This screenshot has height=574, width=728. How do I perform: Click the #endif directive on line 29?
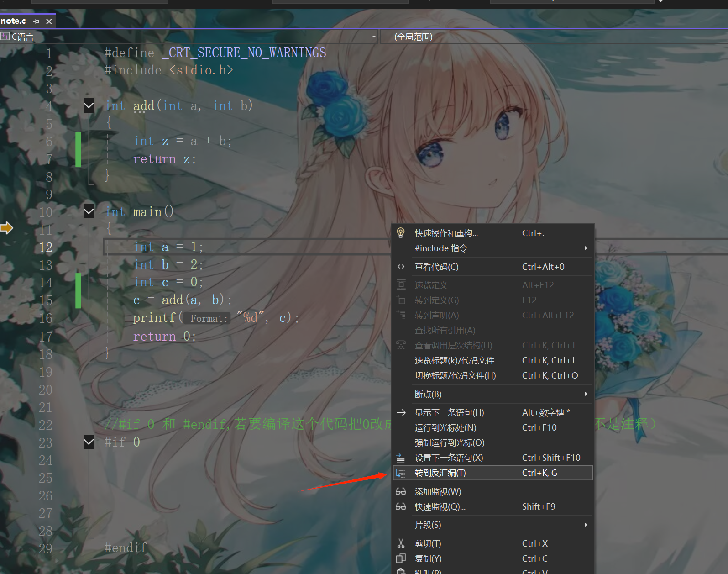tap(126, 548)
